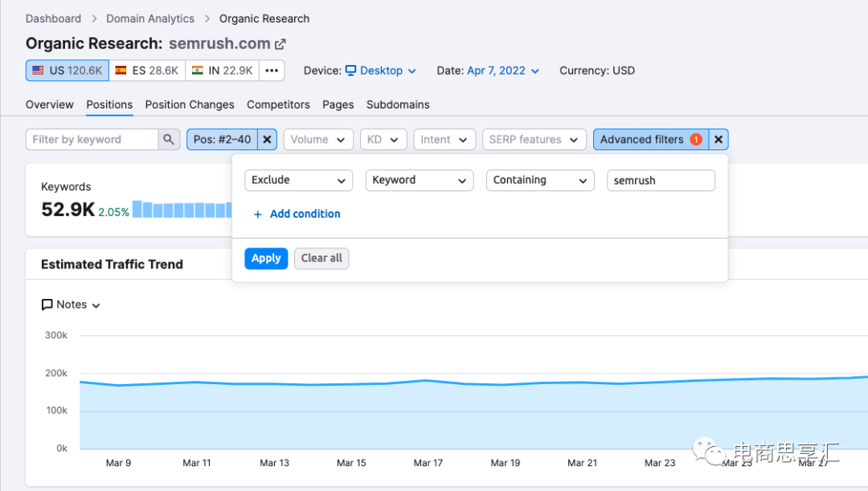The width and height of the screenshot is (868, 491).
Task: Click the Estimated Traffic Trend heading
Action: click(x=112, y=264)
